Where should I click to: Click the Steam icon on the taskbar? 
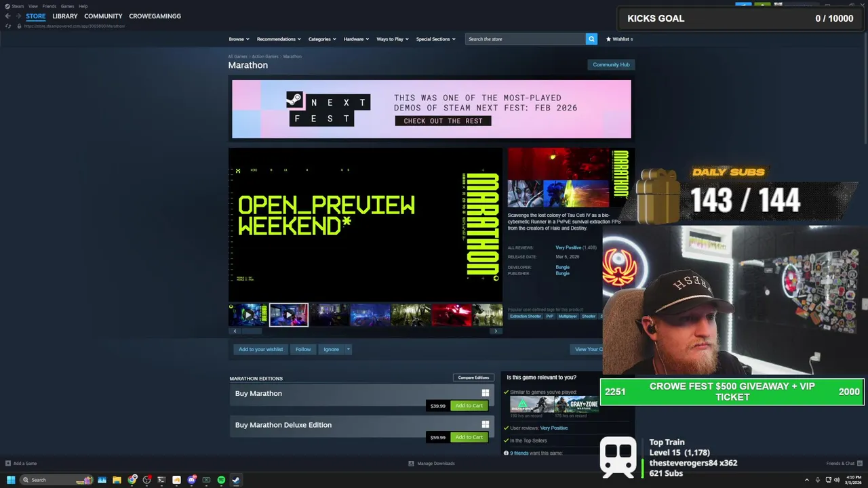click(x=235, y=480)
